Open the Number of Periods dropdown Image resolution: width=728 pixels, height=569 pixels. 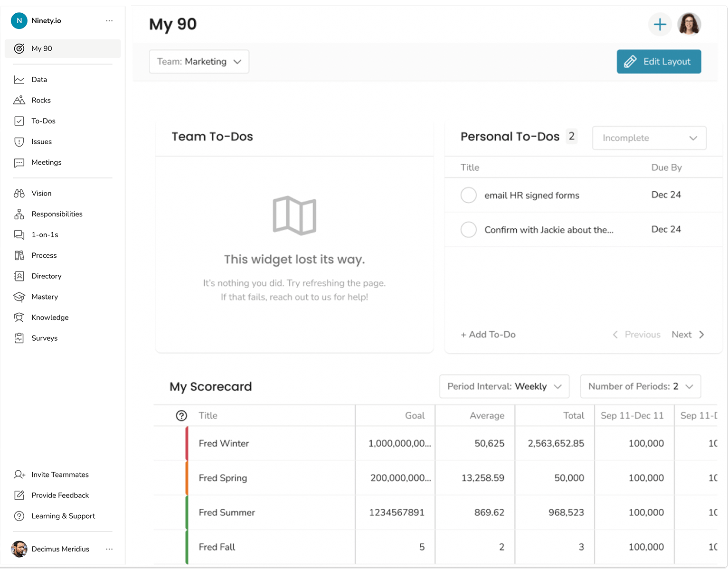[x=641, y=386]
